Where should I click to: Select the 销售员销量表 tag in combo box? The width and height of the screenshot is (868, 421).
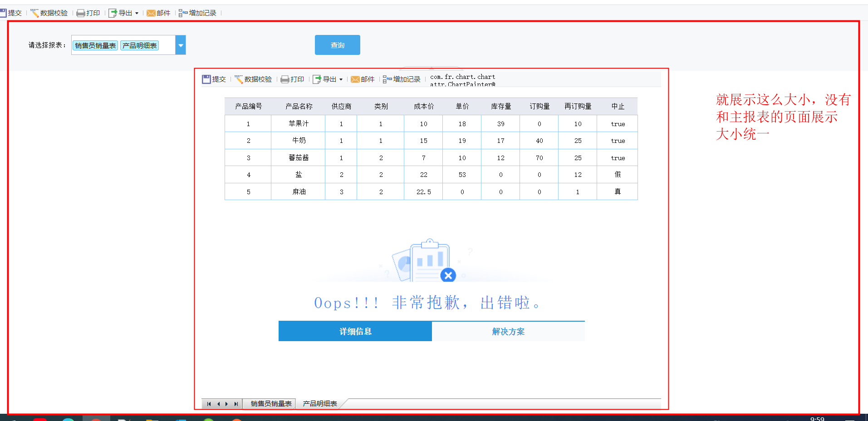coord(95,45)
